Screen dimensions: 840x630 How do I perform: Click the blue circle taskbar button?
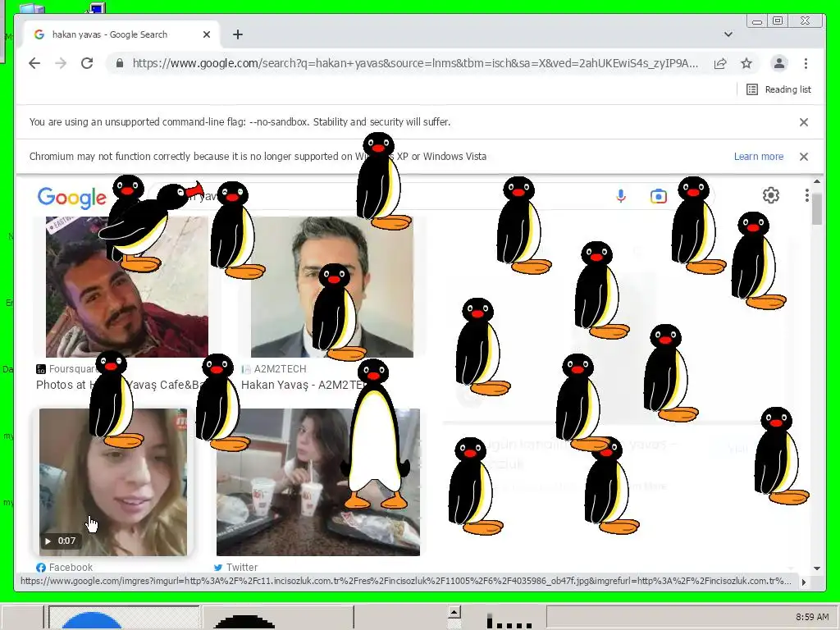click(x=125, y=617)
